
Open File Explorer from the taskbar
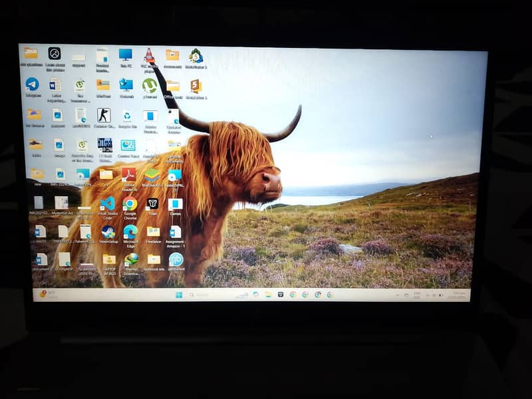268,295
